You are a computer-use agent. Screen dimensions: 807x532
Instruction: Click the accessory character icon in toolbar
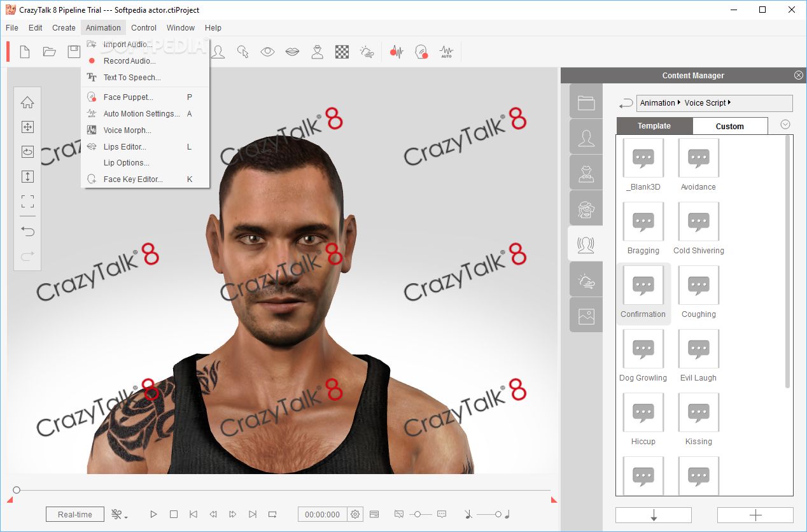[317, 52]
